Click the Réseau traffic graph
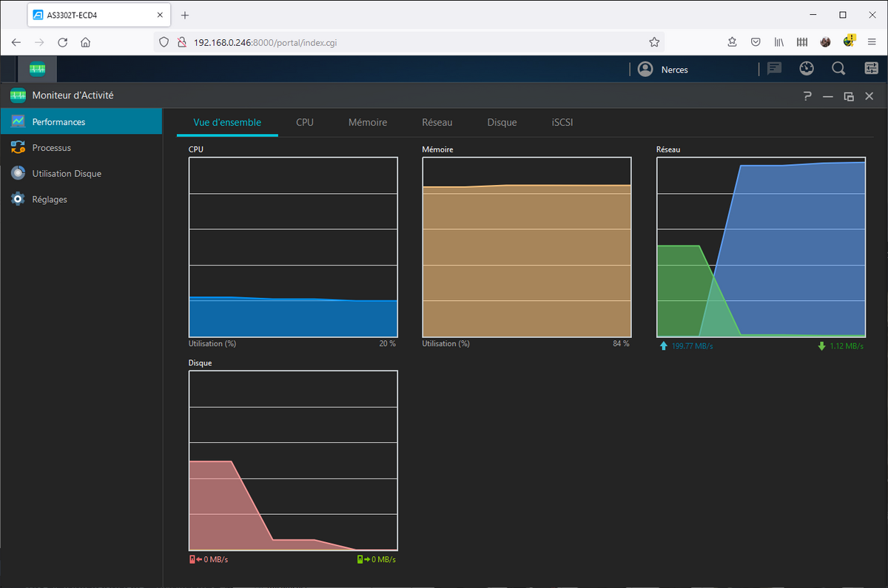The width and height of the screenshot is (888, 588). [x=761, y=247]
